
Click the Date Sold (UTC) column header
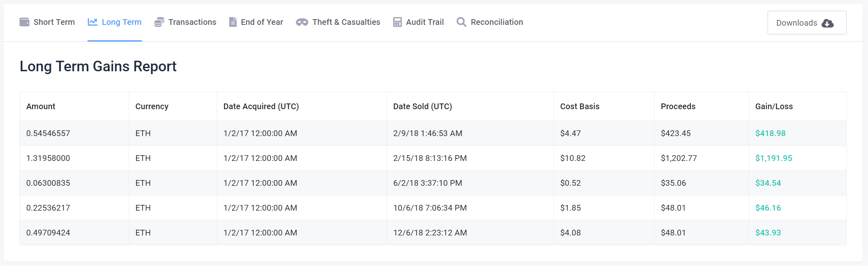422,106
